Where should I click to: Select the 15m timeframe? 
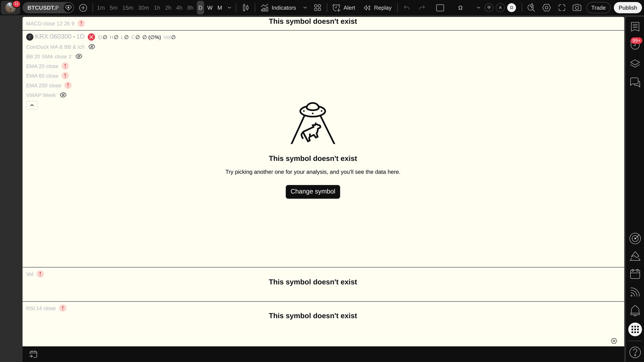[x=128, y=8]
